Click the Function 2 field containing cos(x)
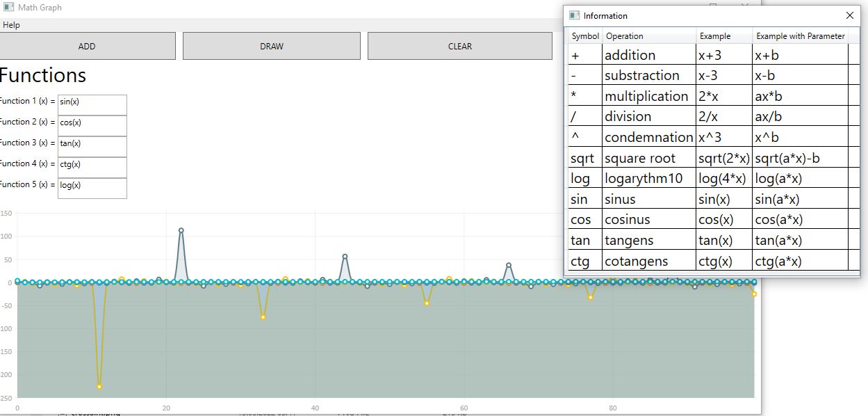 92,125
